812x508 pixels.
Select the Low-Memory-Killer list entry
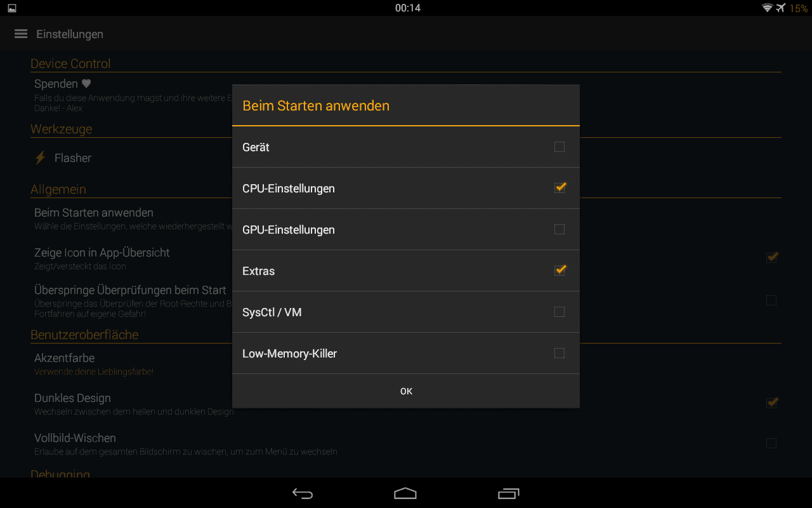coord(406,353)
